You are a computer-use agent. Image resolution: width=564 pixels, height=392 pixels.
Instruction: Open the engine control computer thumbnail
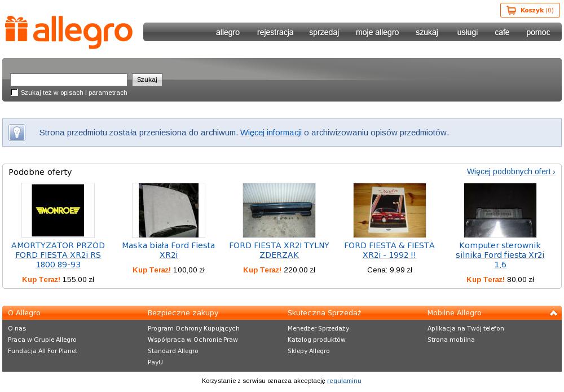(500, 210)
